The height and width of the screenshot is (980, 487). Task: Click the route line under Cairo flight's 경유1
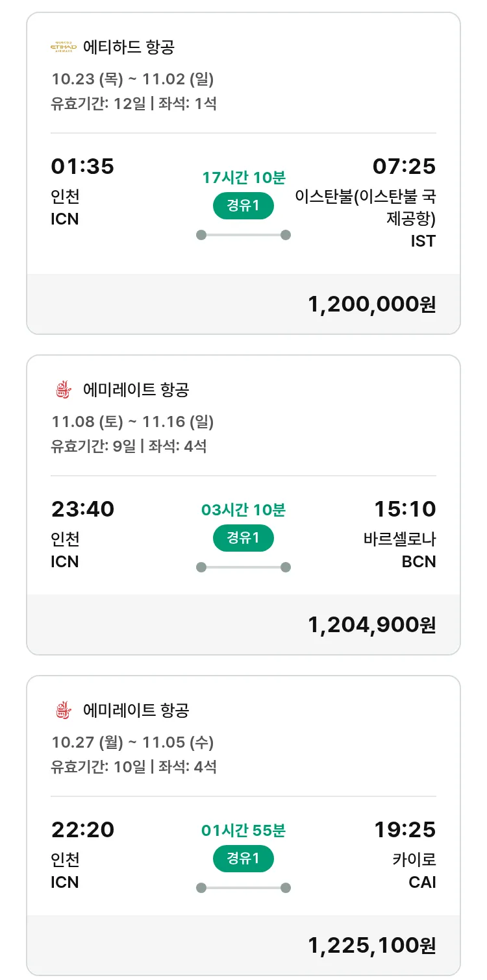(x=243, y=888)
